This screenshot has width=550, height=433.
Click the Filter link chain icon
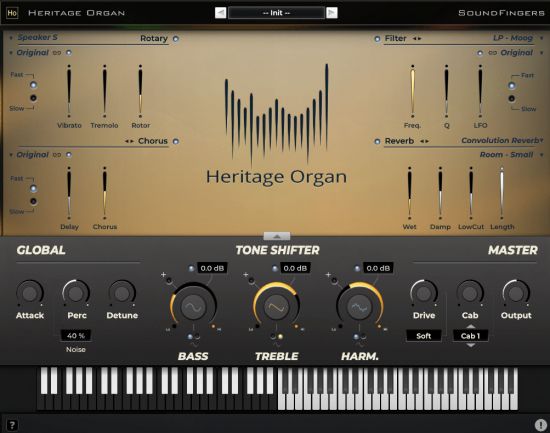pyautogui.click(x=492, y=53)
